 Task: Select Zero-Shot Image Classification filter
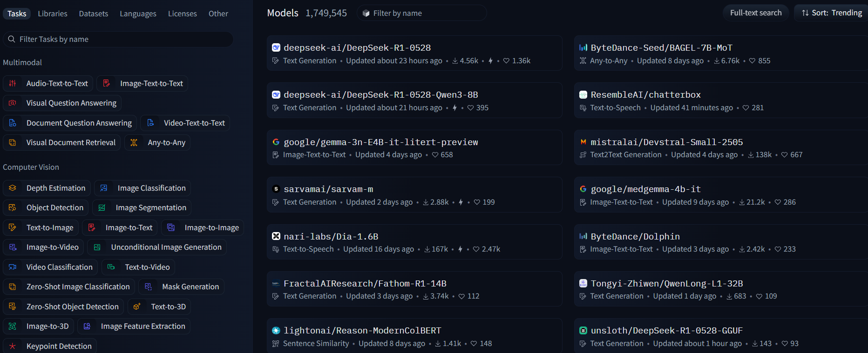coord(69,286)
